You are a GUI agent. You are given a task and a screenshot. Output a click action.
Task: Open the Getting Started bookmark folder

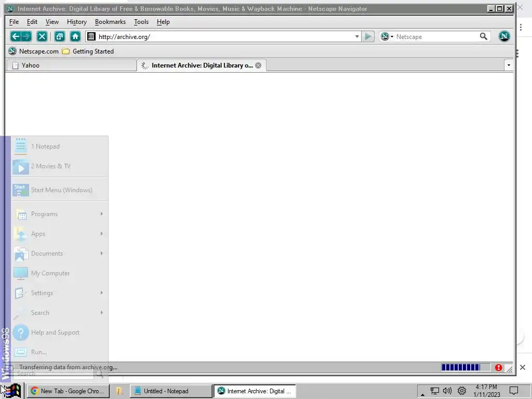point(88,51)
